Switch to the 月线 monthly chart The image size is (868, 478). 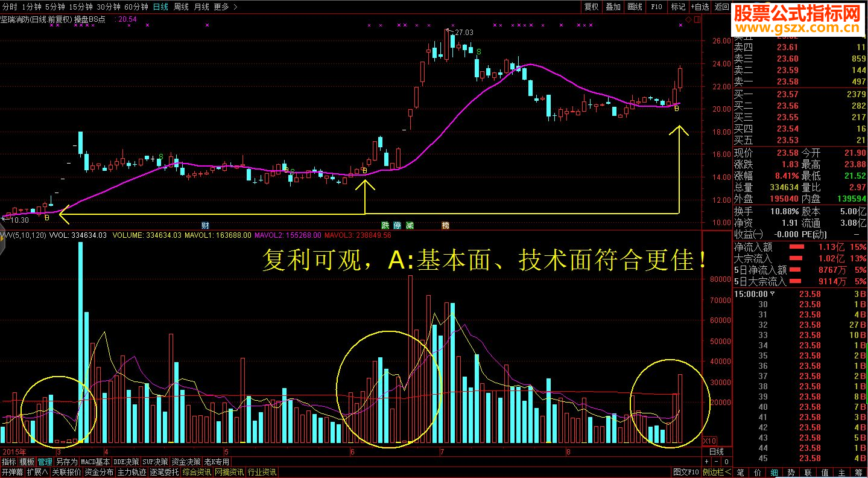[x=201, y=7]
